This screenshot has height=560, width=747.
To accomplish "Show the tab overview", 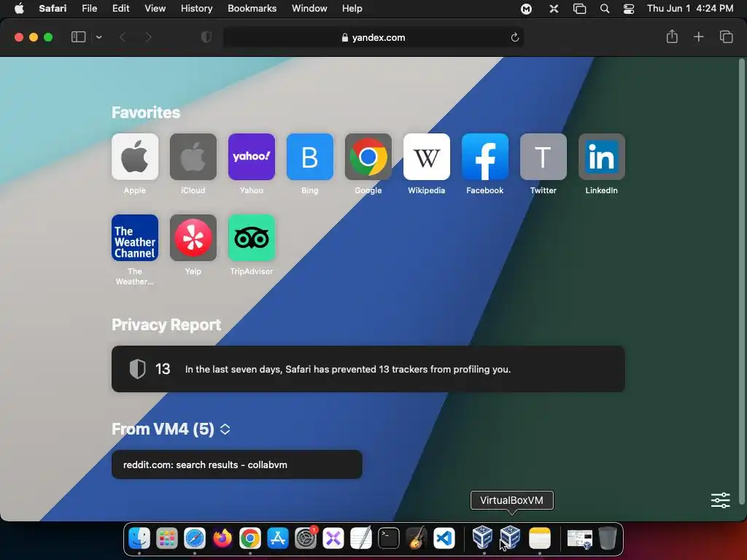I will (726, 36).
